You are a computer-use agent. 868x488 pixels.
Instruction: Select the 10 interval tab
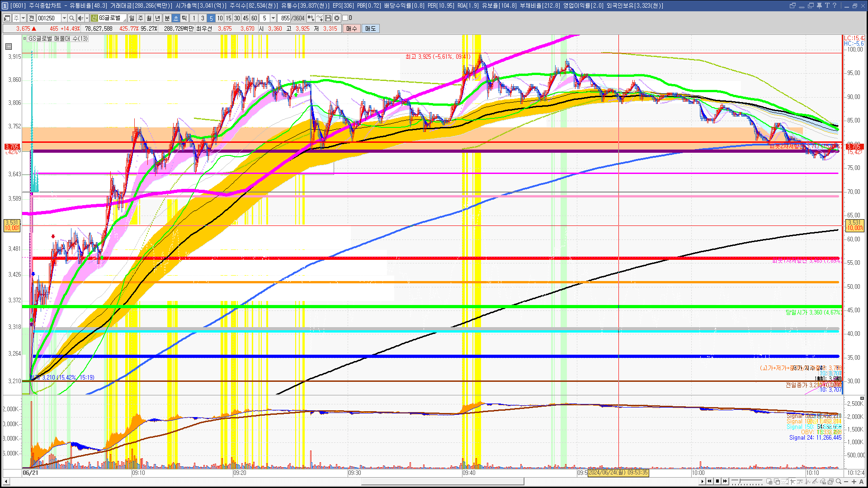coord(220,18)
